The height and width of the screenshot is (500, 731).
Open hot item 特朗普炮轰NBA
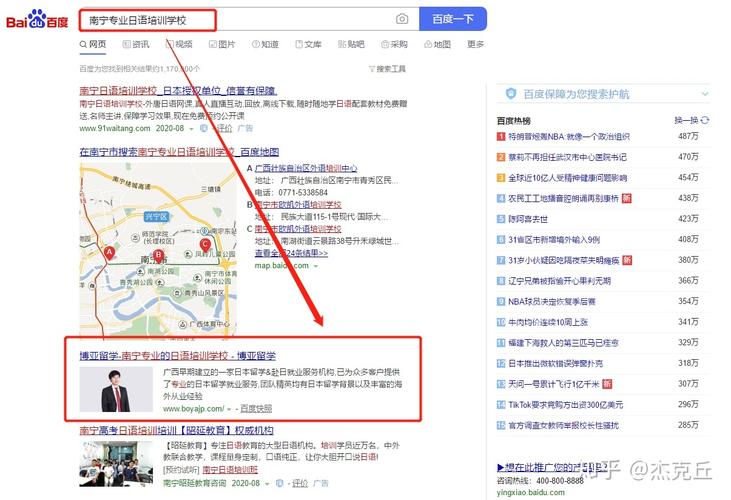(569, 137)
